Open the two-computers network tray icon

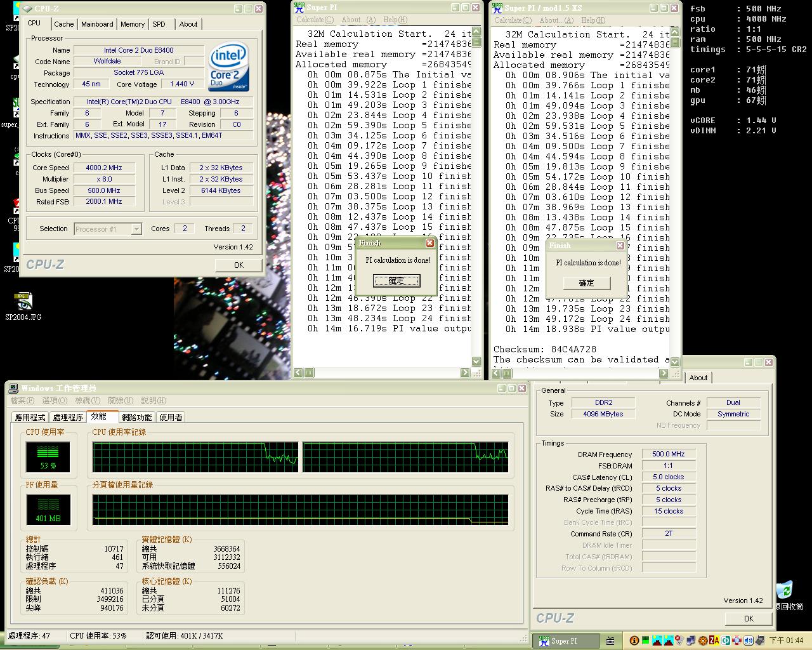pyautogui.click(x=691, y=640)
